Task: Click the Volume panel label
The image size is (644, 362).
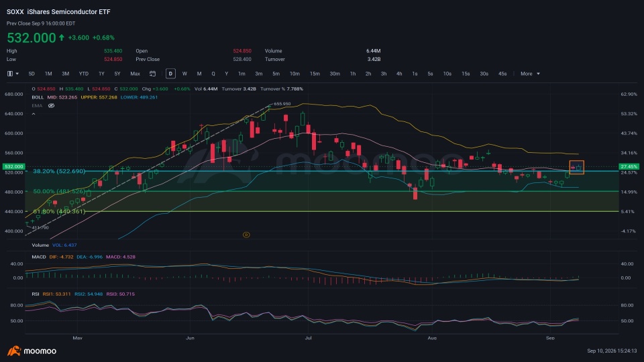Action: (x=40, y=245)
